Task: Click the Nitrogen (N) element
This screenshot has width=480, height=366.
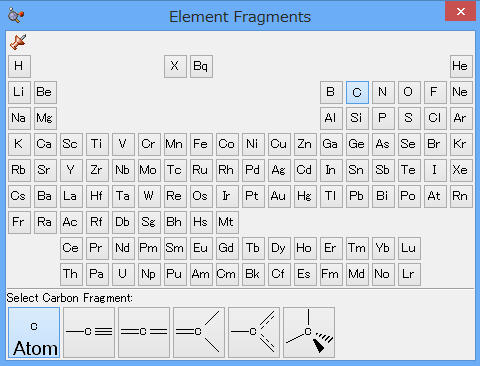Action: pyautogui.click(x=383, y=92)
